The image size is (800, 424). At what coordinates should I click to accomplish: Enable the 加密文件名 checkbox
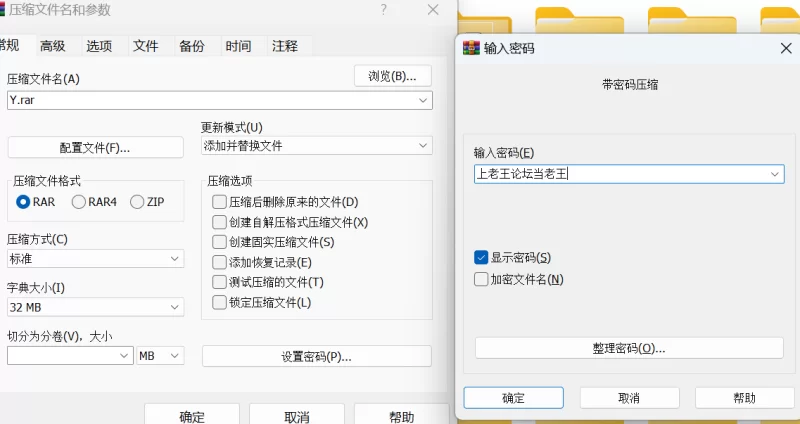[x=481, y=280]
